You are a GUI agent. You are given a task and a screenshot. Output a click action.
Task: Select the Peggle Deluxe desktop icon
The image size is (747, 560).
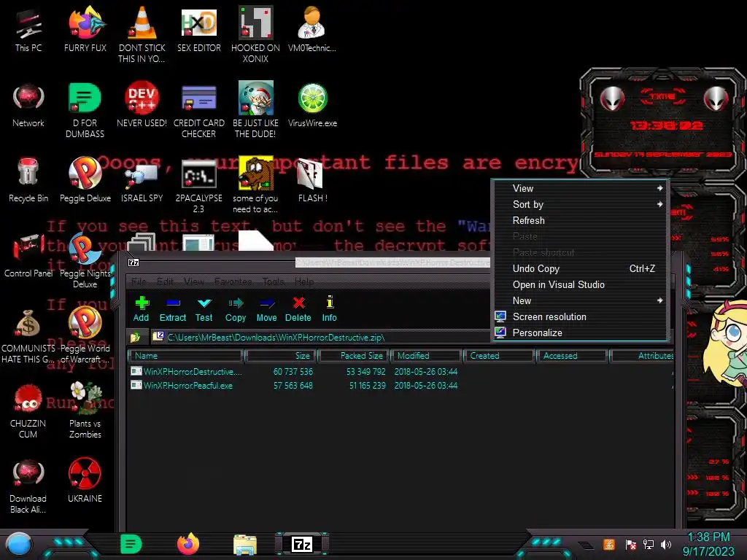[x=85, y=180]
